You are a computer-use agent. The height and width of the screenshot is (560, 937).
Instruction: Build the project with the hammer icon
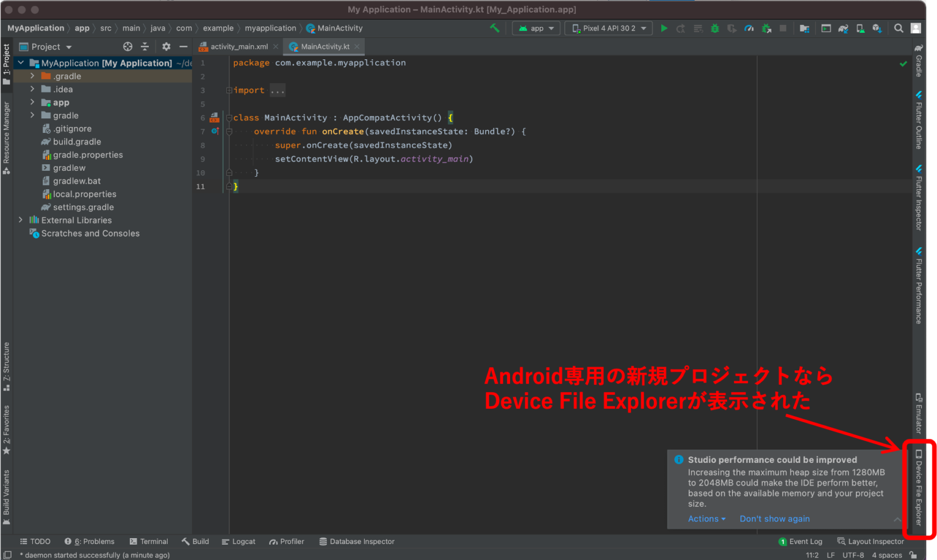[494, 28]
